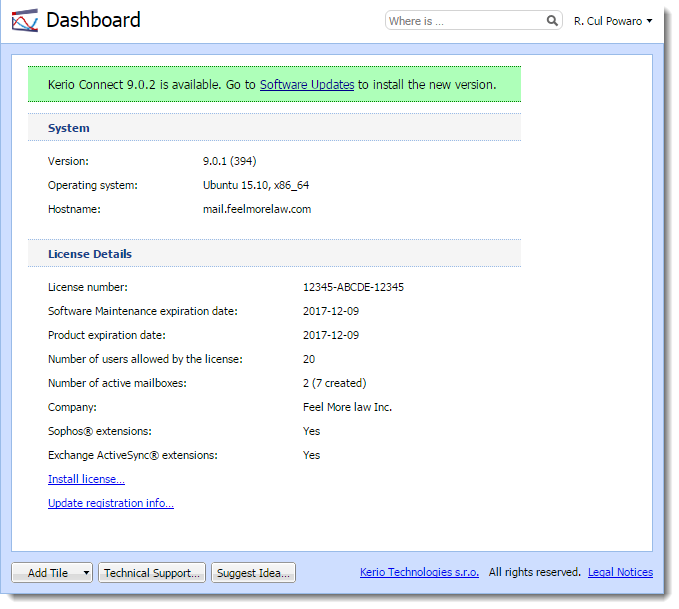679x609 pixels.
Task: Click the 'Hostname:' label
Action: [x=74, y=209]
